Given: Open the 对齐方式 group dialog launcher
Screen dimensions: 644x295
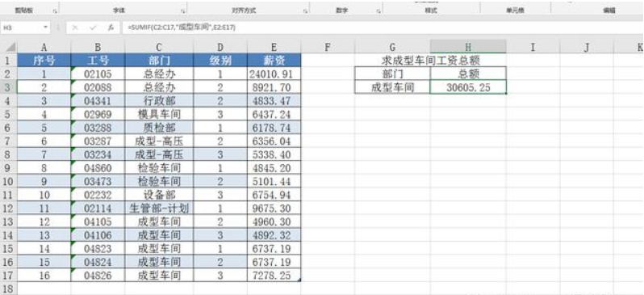Looking at the screenshot, I should tap(305, 11).
